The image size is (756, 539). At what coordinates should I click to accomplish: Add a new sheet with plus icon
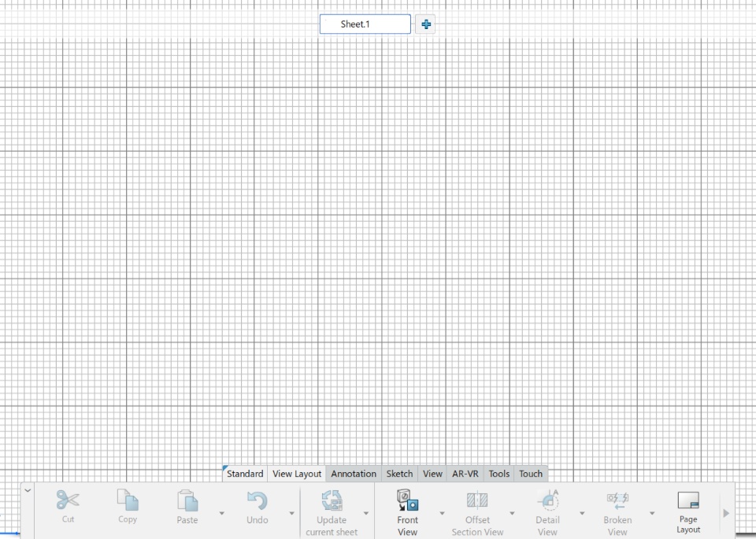click(x=426, y=24)
